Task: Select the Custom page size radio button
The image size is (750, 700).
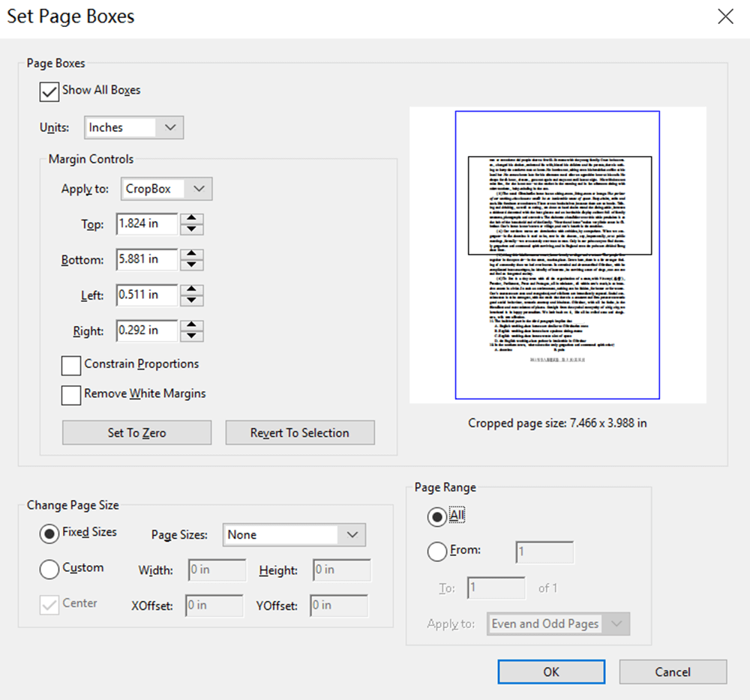Action: [49, 569]
